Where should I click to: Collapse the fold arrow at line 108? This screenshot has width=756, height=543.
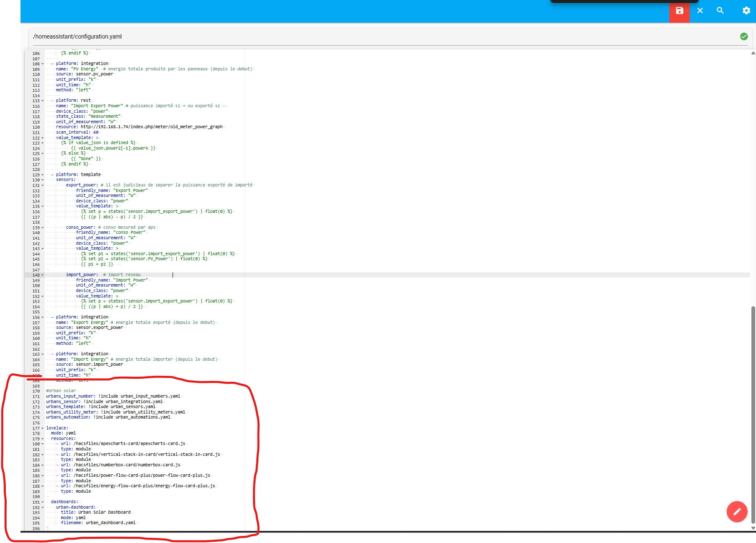pos(43,64)
